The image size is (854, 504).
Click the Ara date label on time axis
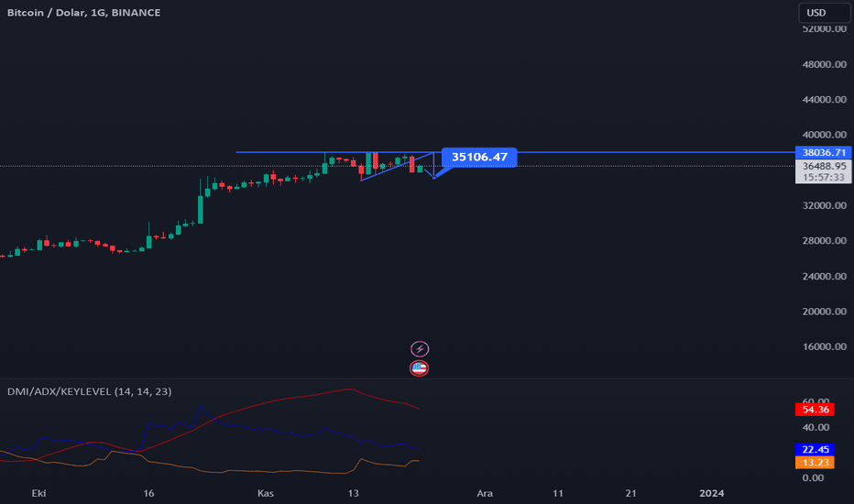point(485,493)
